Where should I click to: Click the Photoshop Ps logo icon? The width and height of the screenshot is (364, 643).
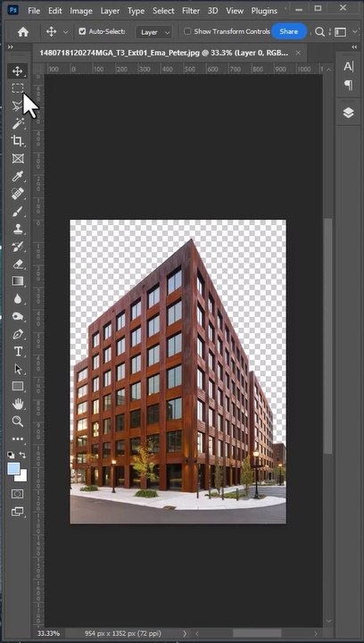[x=13, y=10]
